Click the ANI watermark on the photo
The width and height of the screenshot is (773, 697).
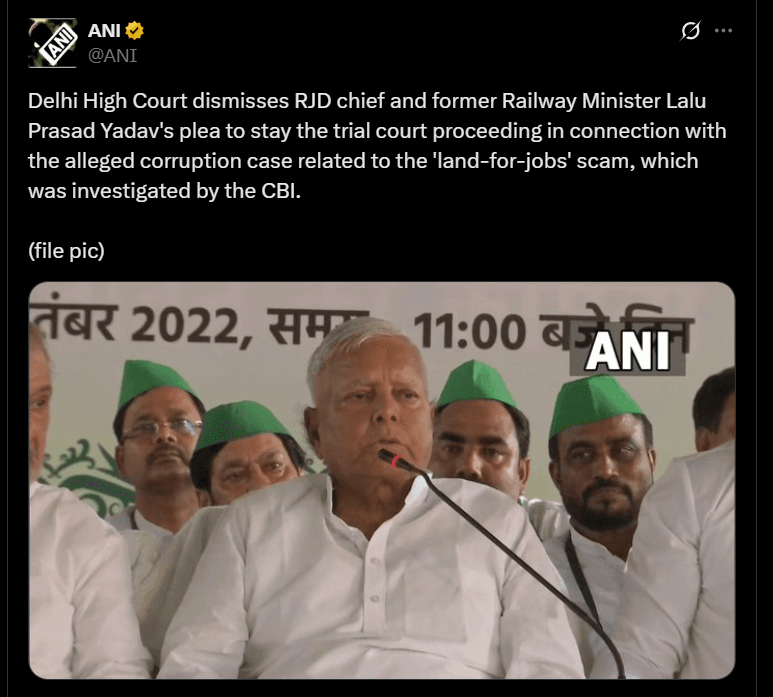[627, 351]
